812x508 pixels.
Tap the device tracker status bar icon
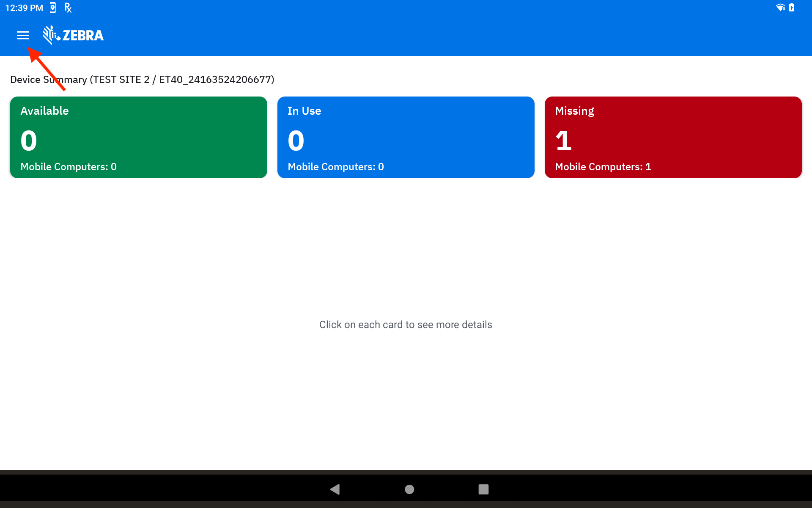pyautogui.click(x=53, y=8)
